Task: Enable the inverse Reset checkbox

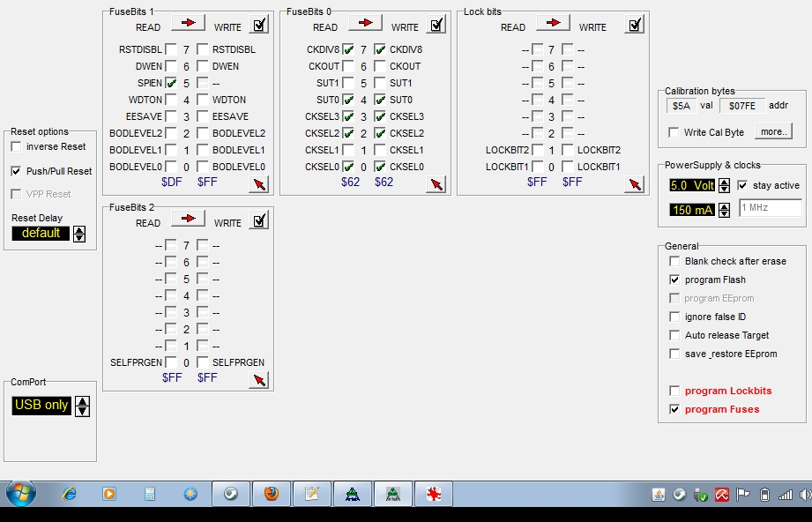Action: click(x=17, y=146)
